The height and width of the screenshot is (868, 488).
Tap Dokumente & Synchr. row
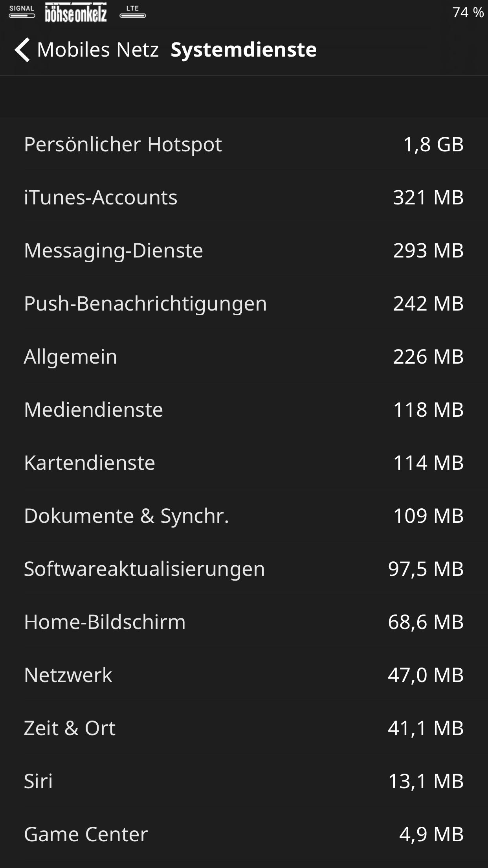(244, 516)
